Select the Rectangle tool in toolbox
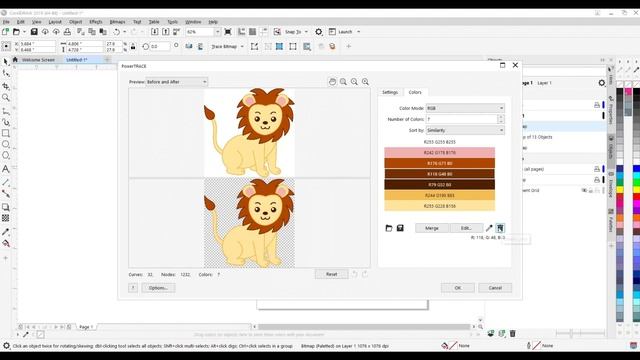 coord(6,133)
